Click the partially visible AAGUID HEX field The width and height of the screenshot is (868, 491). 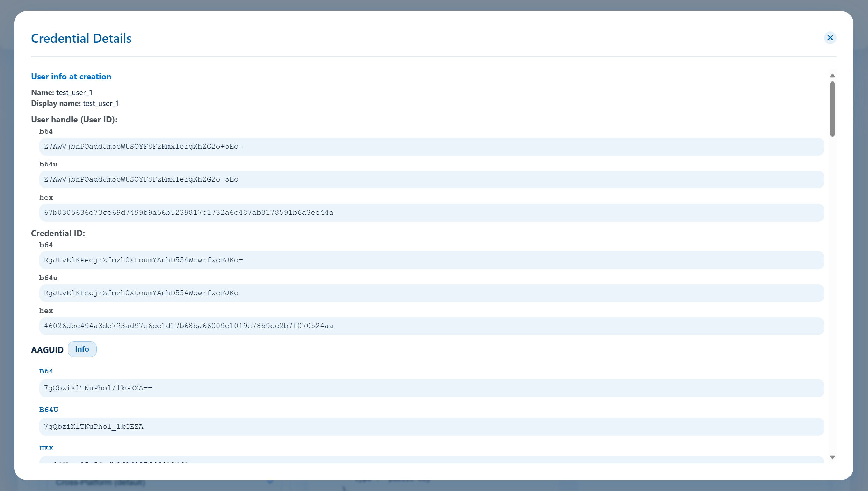[x=432, y=460]
